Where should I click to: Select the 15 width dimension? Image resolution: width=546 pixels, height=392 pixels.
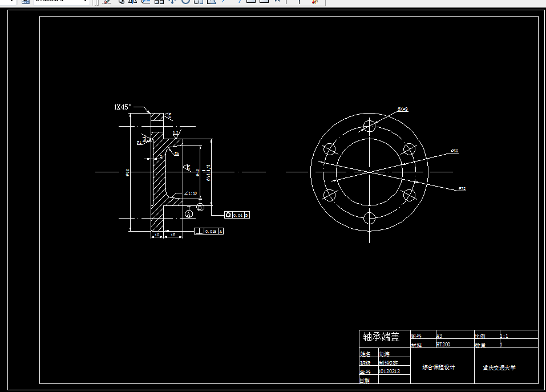(173, 235)
